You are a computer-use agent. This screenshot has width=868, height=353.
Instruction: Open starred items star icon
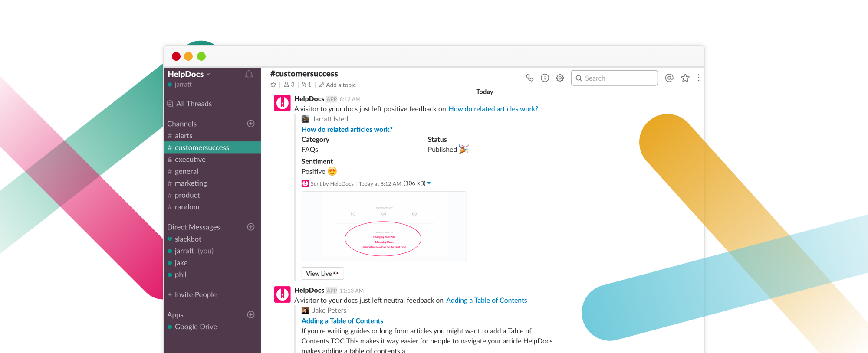pyautogui.click(x=685, y=78)
